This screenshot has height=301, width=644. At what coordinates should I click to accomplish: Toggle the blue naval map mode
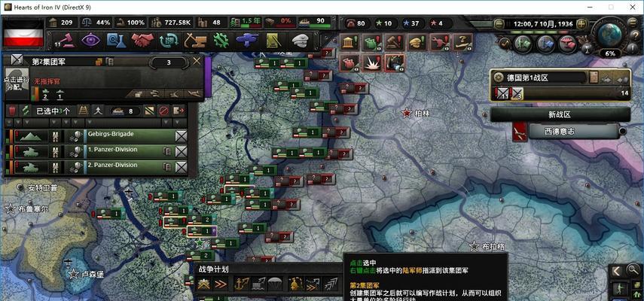546,42
